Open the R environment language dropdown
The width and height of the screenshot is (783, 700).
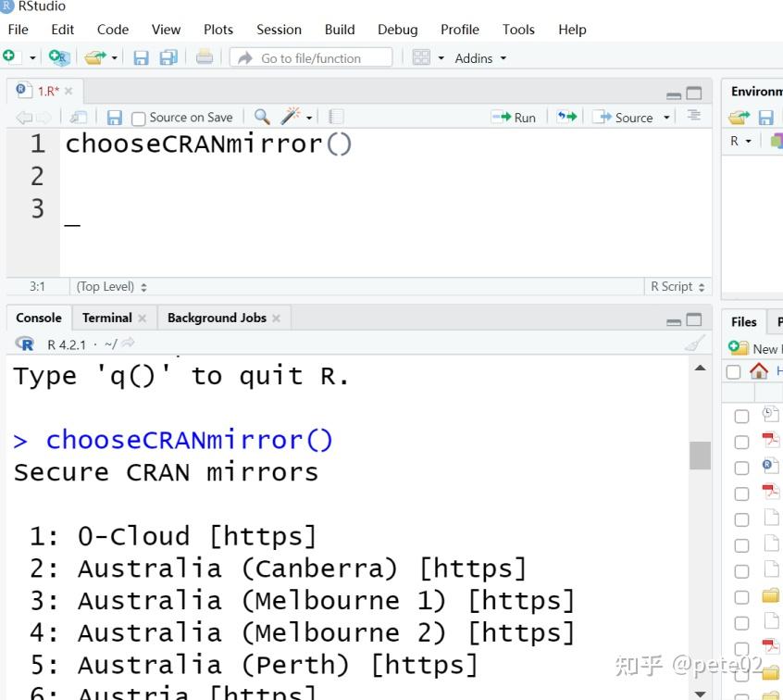[740, 141]
